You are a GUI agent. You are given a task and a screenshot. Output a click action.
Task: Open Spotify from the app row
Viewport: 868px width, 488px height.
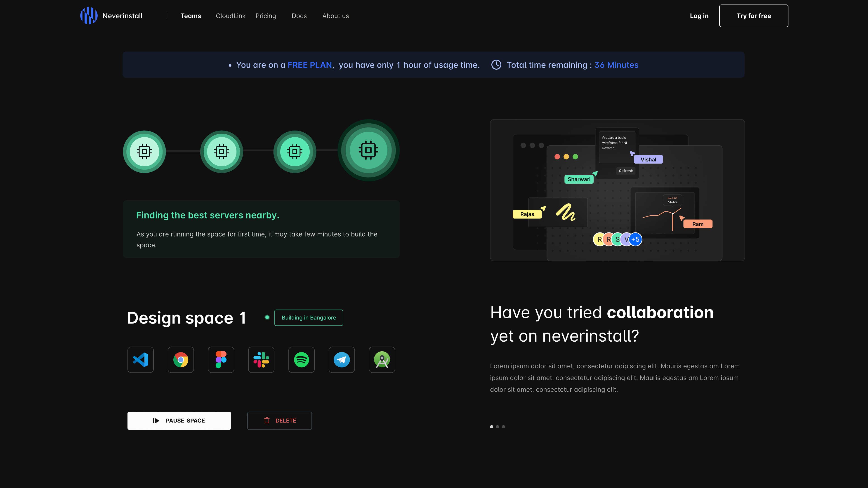(x=301, y=360)
